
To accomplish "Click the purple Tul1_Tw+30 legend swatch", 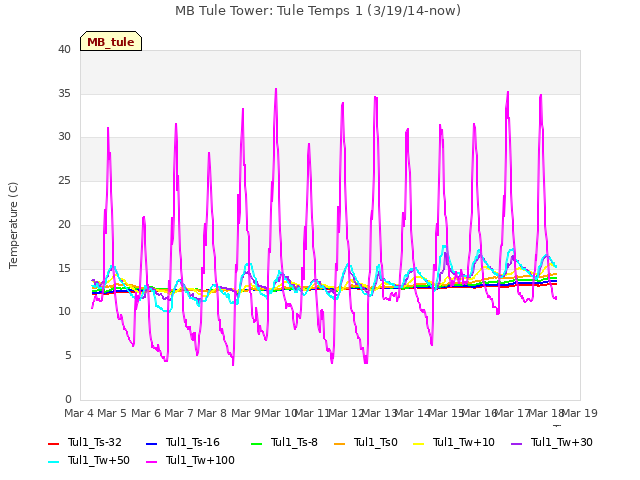I will pos(516,443).
